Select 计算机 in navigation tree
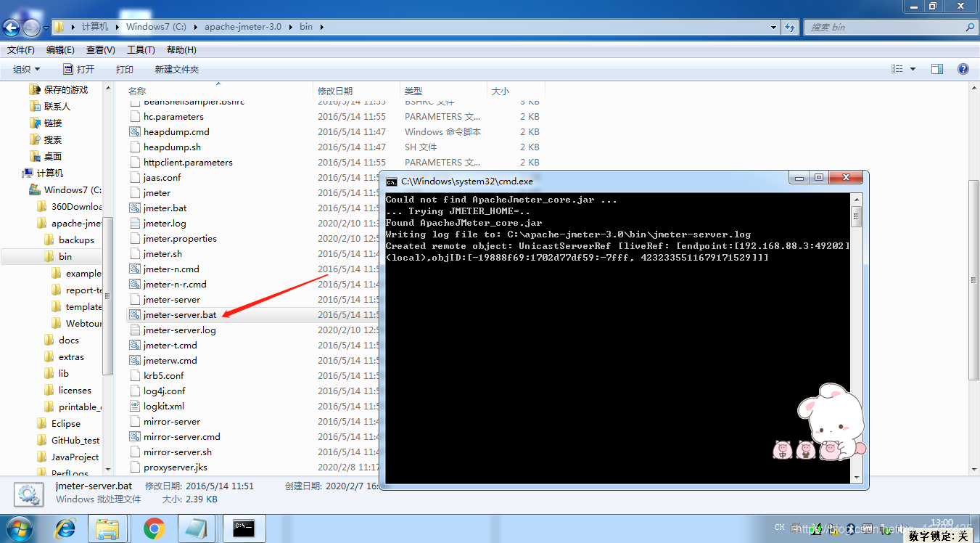The image size is (980, 543). point(50,173)
